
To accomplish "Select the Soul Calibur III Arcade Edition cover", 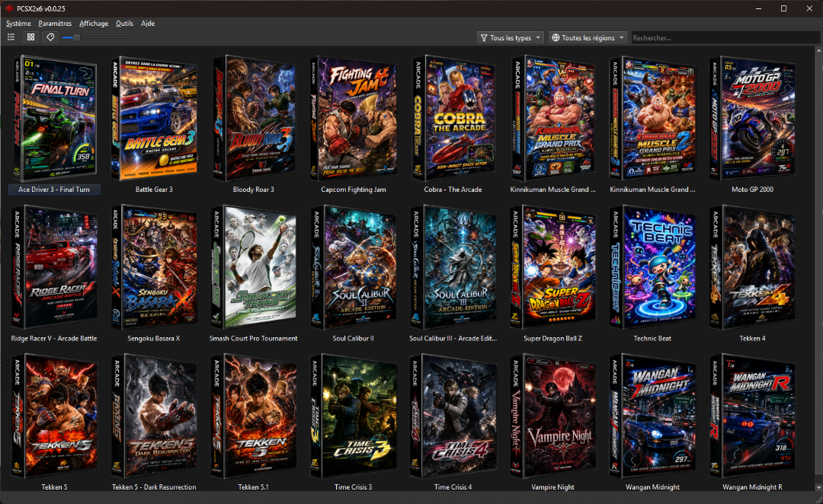I will tap(453, 267).
